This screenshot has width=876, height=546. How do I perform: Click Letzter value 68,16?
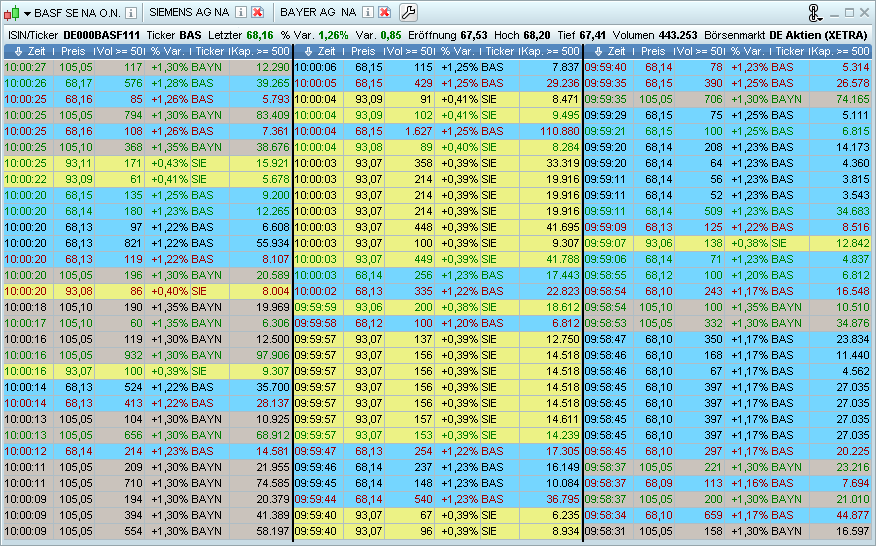pos(260,35)
